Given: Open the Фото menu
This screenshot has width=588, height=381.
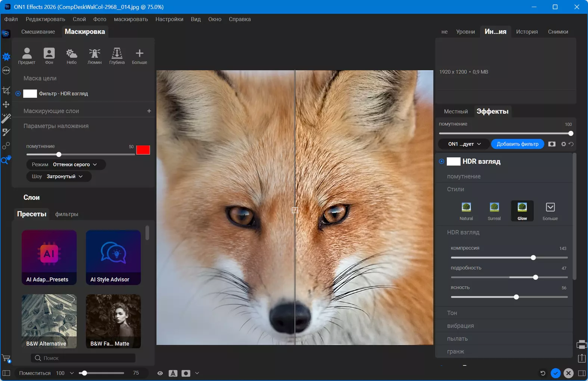Looking at the screenshot, I should [100, 19].
